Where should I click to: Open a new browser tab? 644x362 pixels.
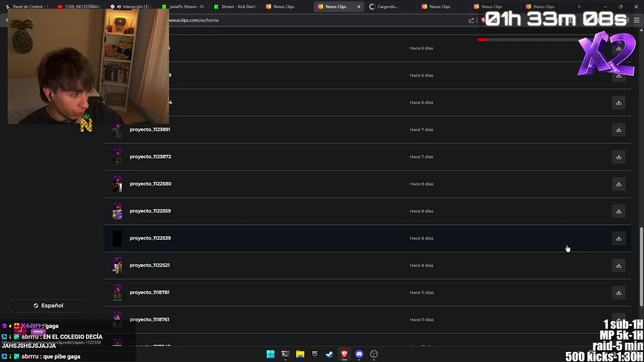[x=579, y=7]
